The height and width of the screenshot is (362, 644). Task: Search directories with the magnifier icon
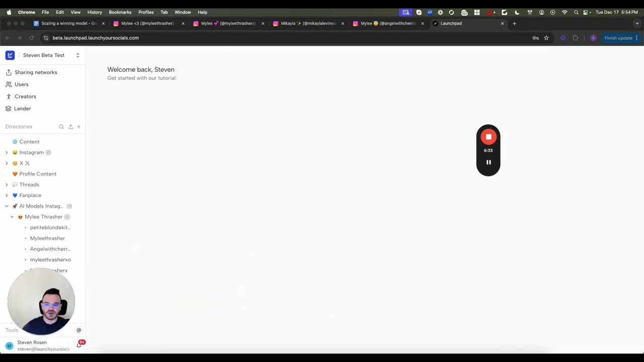pos(61,127)
